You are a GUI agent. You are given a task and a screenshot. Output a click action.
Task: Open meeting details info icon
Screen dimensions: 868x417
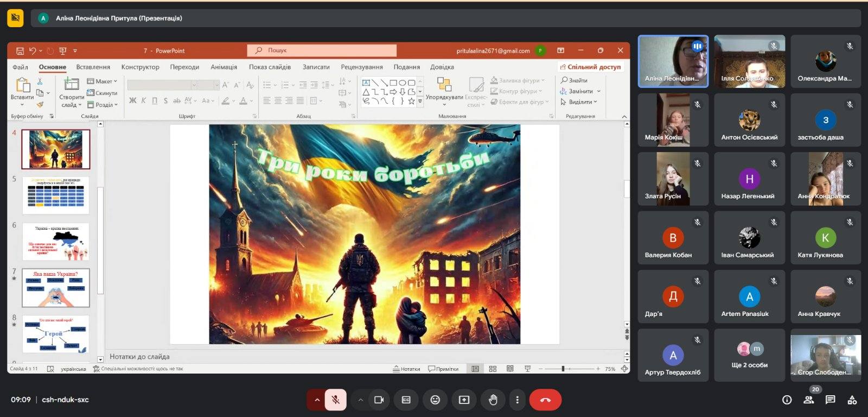point(787,400)
